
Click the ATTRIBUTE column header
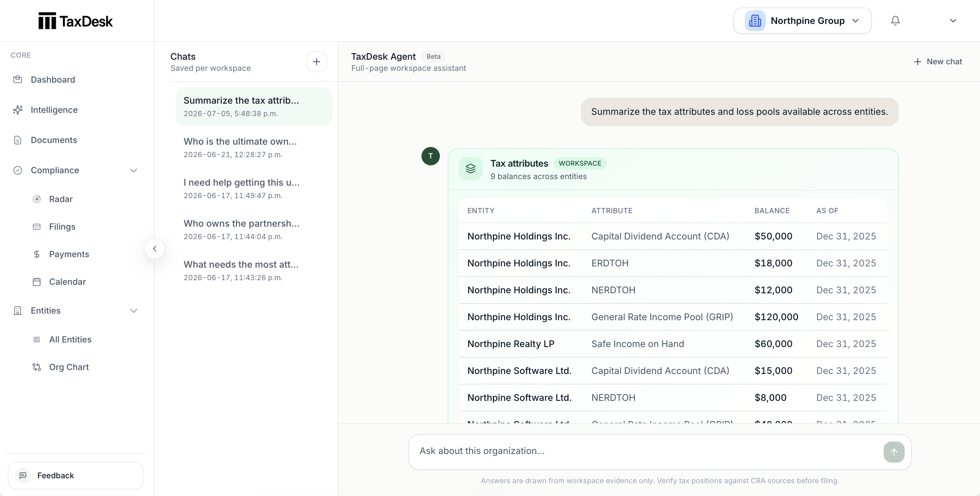click(612, 211)
